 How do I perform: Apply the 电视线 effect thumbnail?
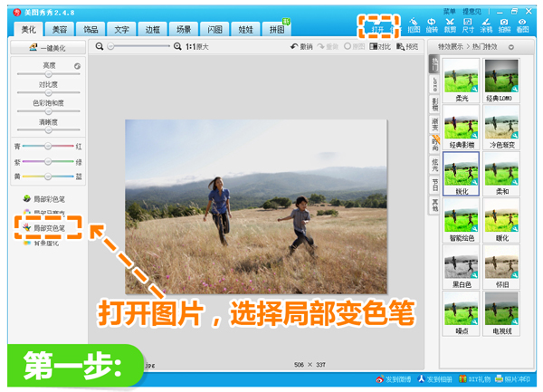501,314
